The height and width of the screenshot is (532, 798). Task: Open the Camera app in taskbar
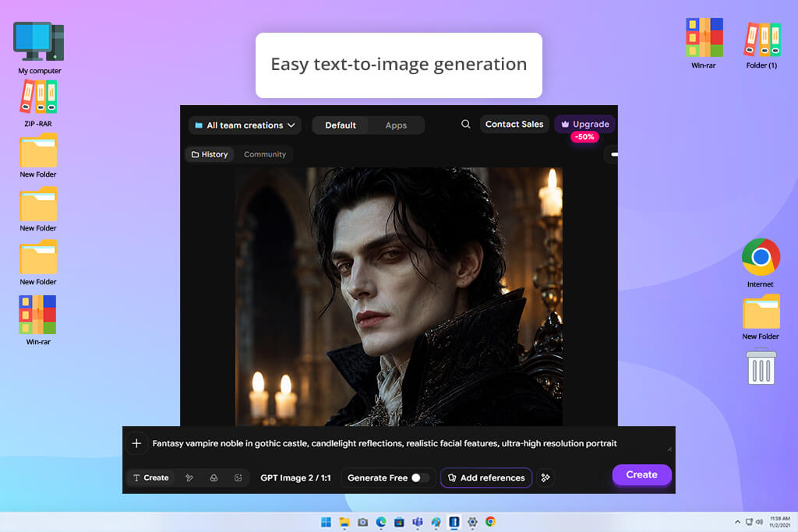pyautogui.click(x=362, y=522)
